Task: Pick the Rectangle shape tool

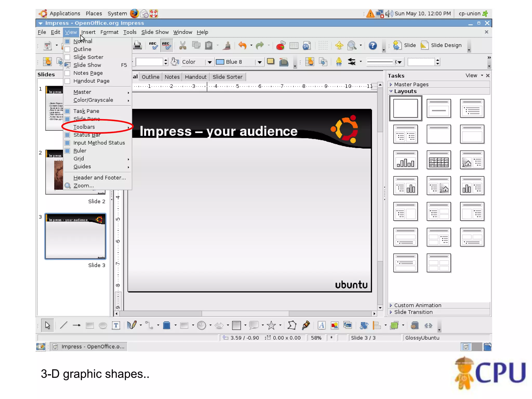Action: click(90, 325)
